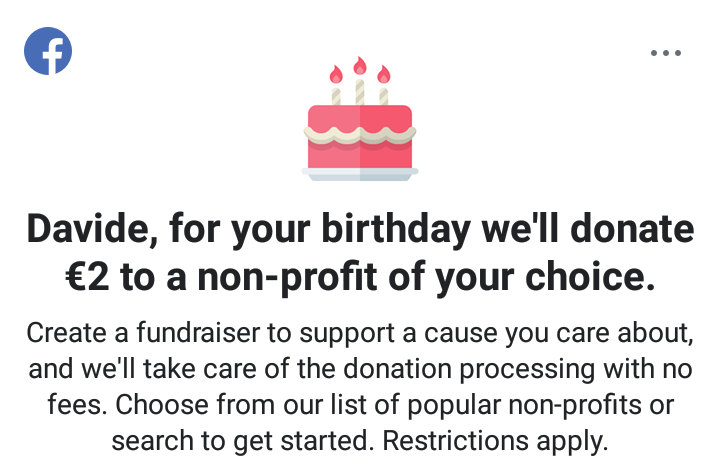Click "non-profit of your choice" text
Screen dimensions: 719x469
[x=426, y=278]
